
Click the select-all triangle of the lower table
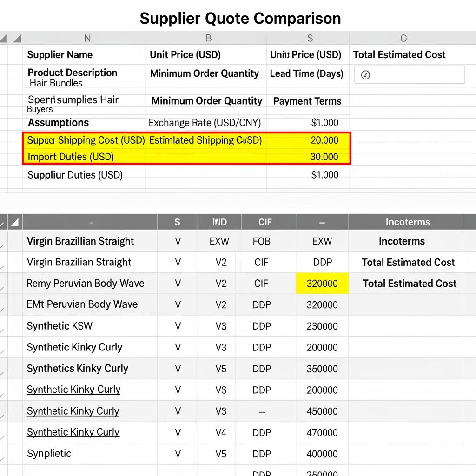tap(15, 222)
